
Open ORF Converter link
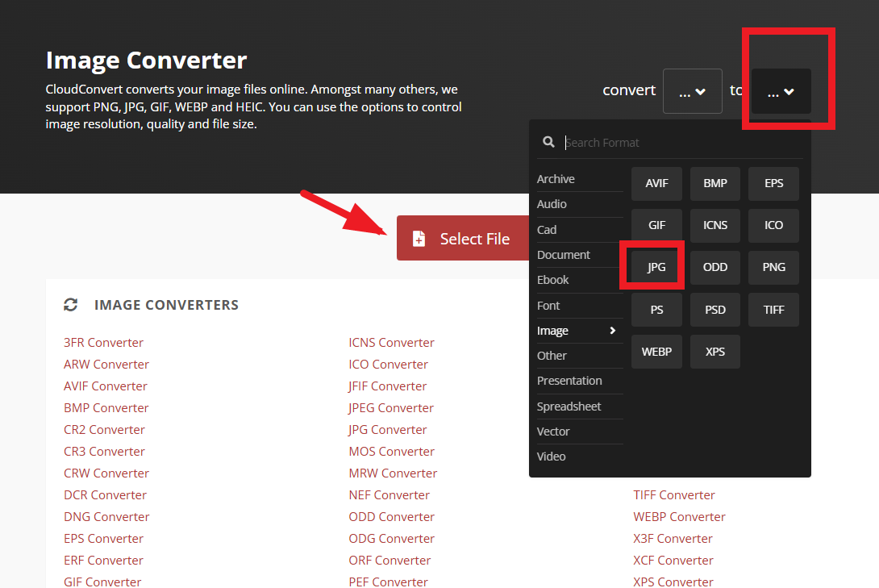390,561
